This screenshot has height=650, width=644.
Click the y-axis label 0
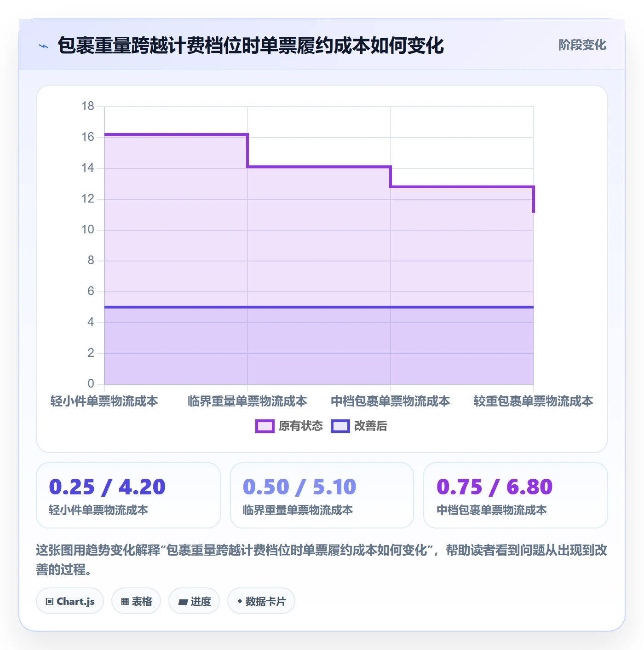tap(91, 383)
